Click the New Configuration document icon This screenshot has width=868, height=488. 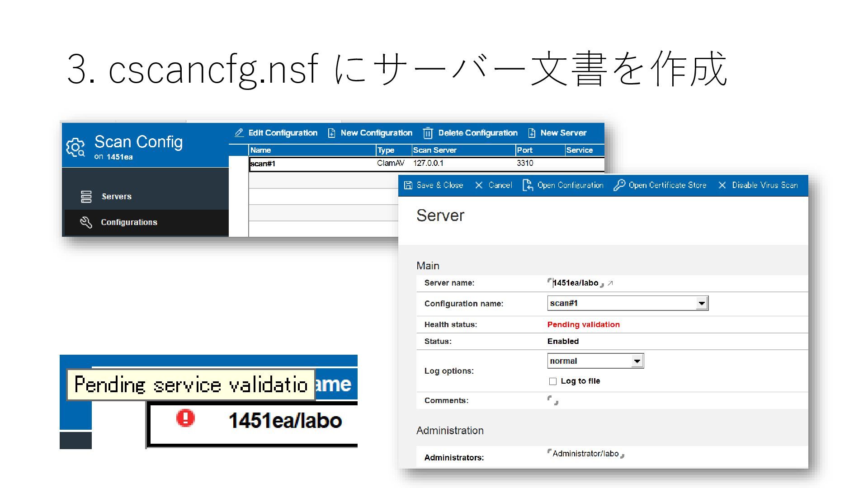(331, 133)
